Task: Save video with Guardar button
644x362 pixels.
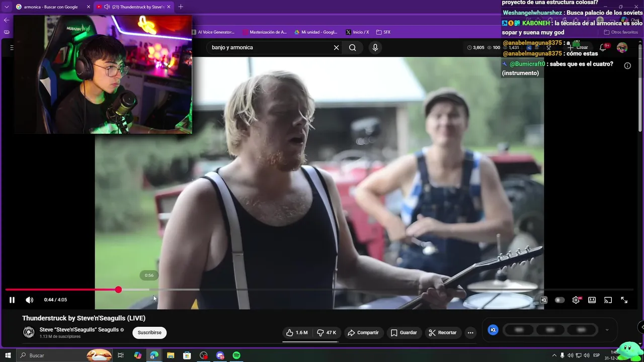Action: click(404, 332)
